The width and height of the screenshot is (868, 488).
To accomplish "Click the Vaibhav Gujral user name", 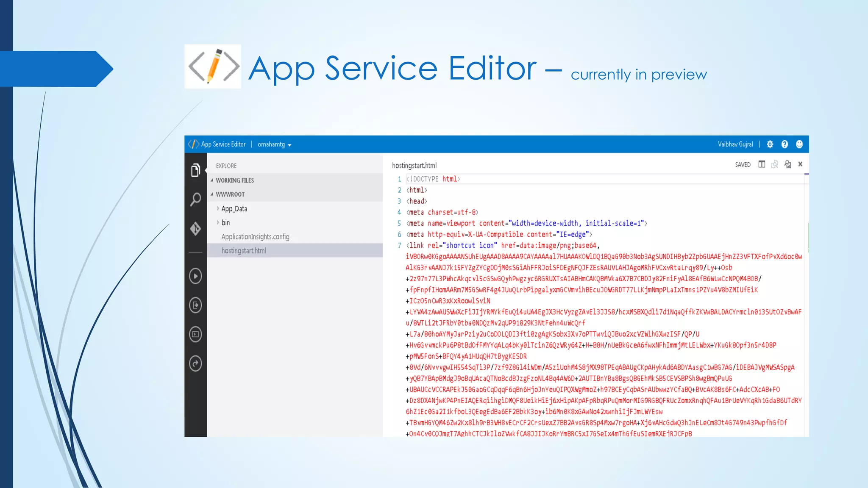I will tap(735, 144).
